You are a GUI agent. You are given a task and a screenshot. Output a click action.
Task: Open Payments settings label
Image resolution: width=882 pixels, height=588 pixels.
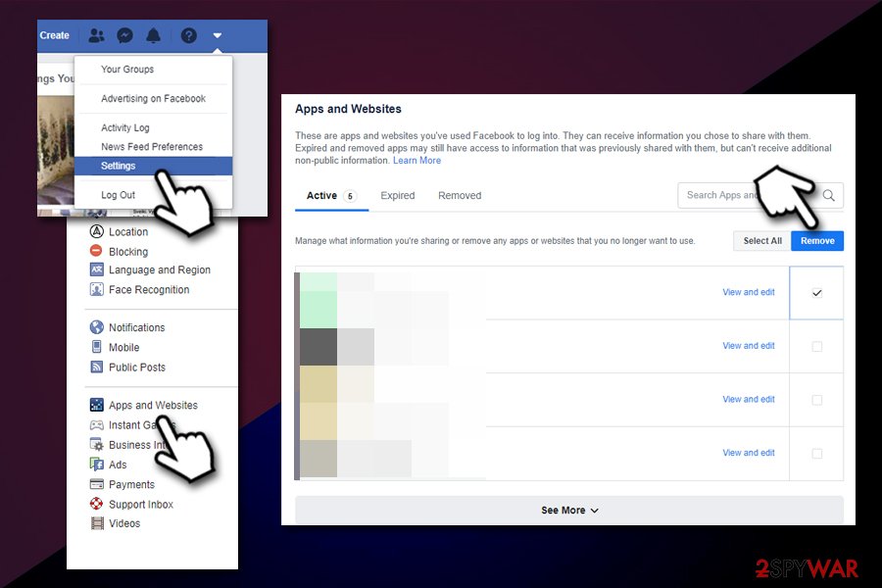click(x=131, y=484)
